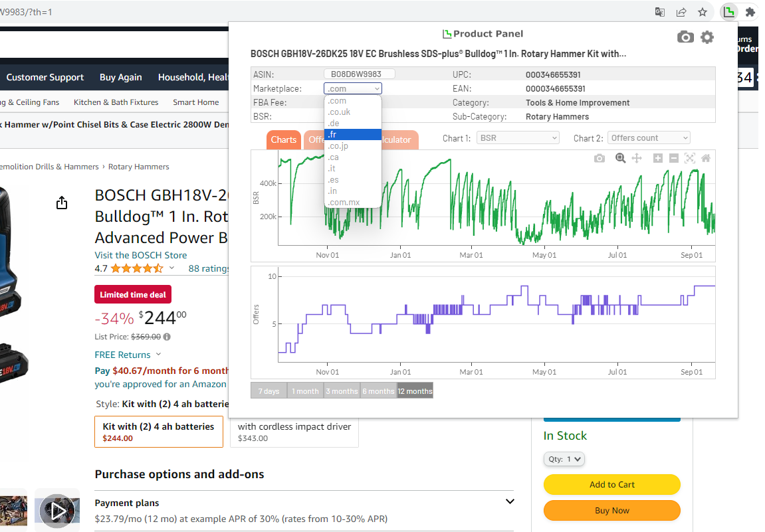Collapse the Marketplace dropdown
765x532 pixels.
[x=353, y=88]
